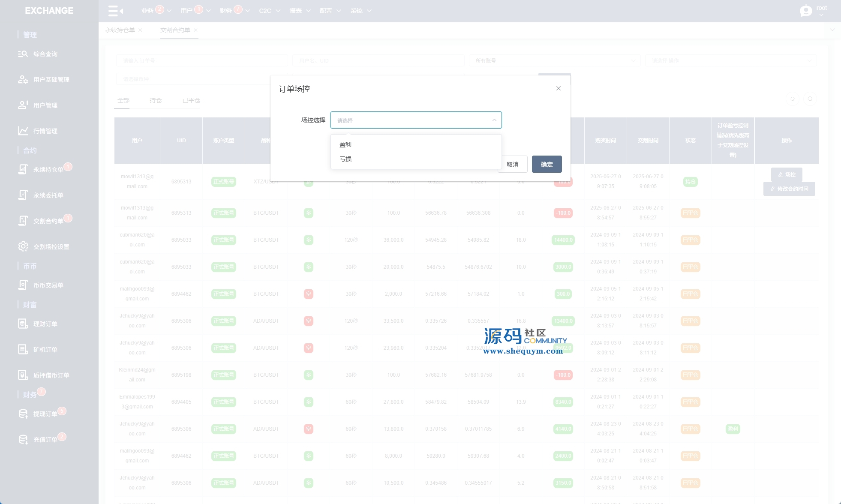Close the 交割合约单 tab

[195, 30]
